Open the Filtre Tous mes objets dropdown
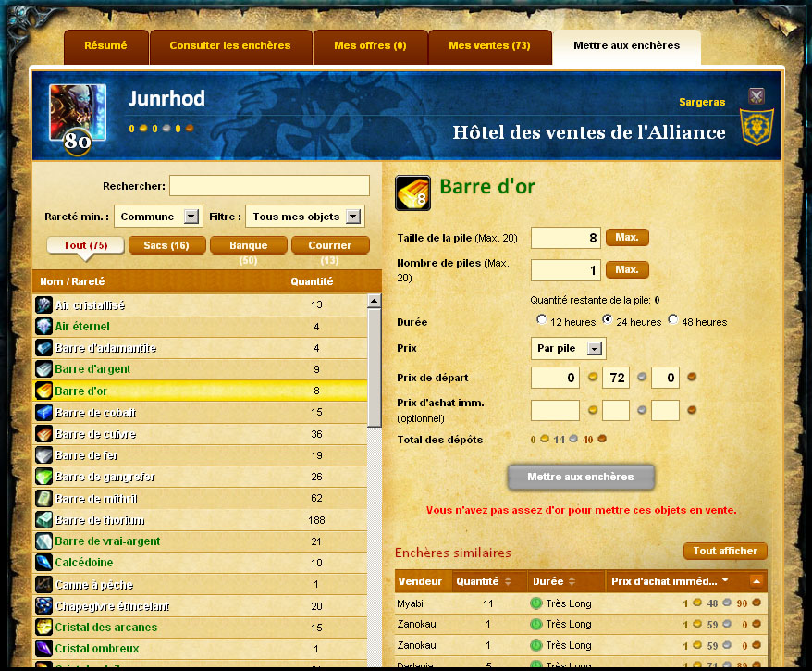The width and height of the screenshot is (812, 671). [305, 217]
